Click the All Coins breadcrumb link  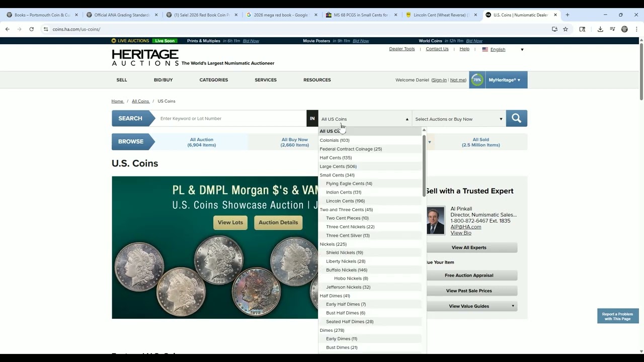tap(140, 101)
